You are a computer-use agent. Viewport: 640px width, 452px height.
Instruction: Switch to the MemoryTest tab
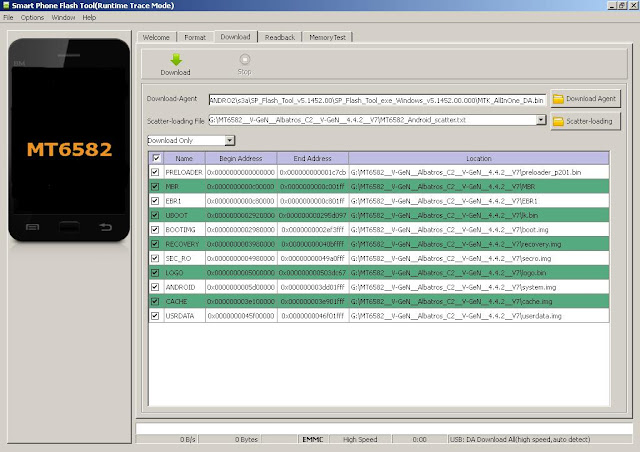327,37
